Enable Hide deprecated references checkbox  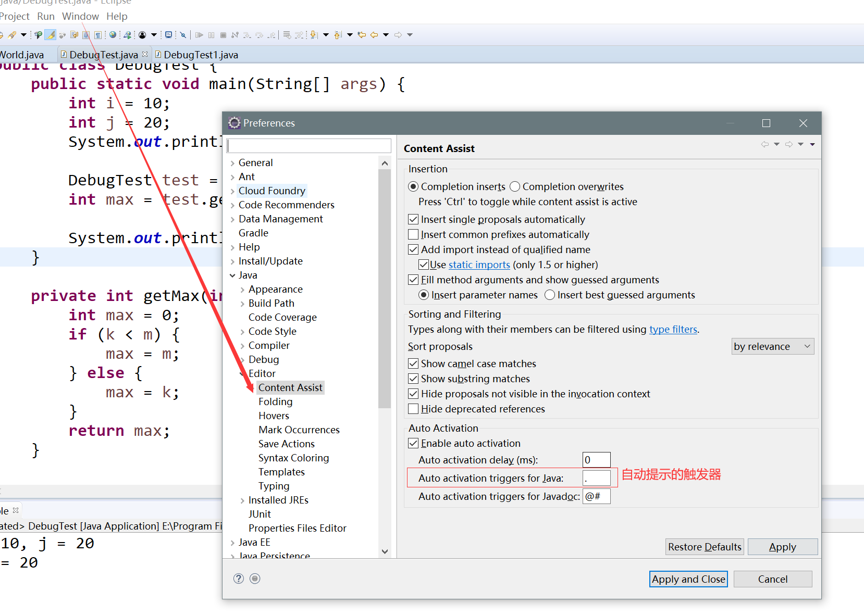(413, 409)
